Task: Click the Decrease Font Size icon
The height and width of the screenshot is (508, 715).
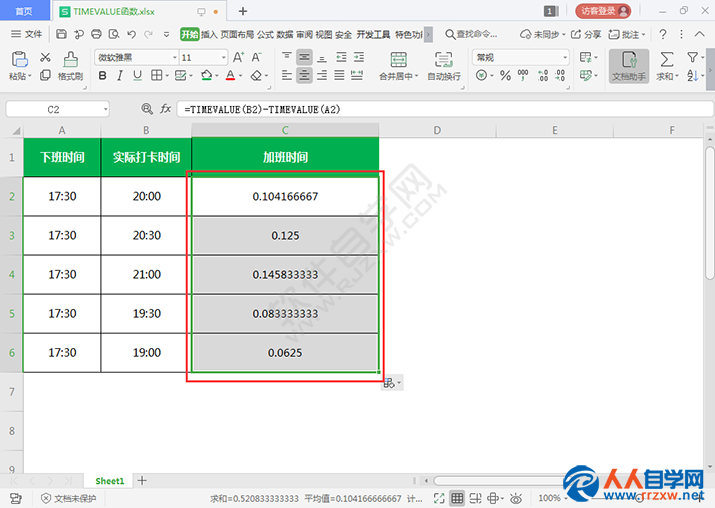Action: point(256,57)
